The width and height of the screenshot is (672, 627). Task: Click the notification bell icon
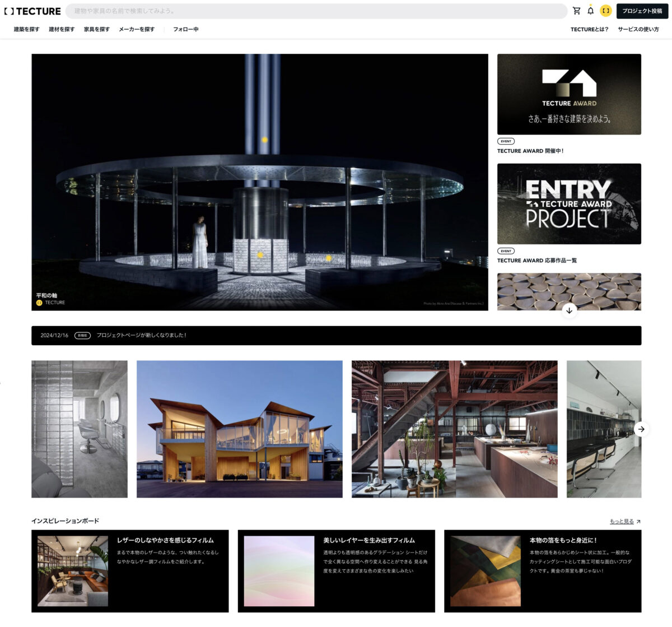pos(590,11)
